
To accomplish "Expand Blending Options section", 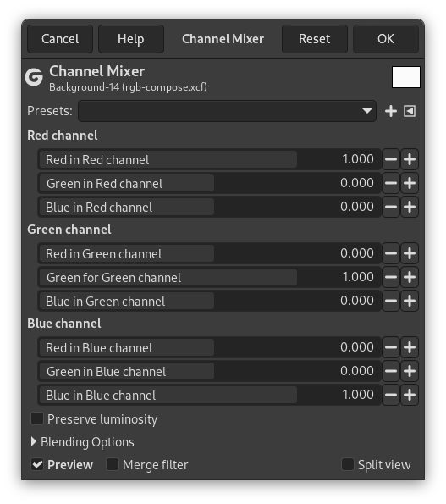I will pyautogui.click(x=34, y=442).
